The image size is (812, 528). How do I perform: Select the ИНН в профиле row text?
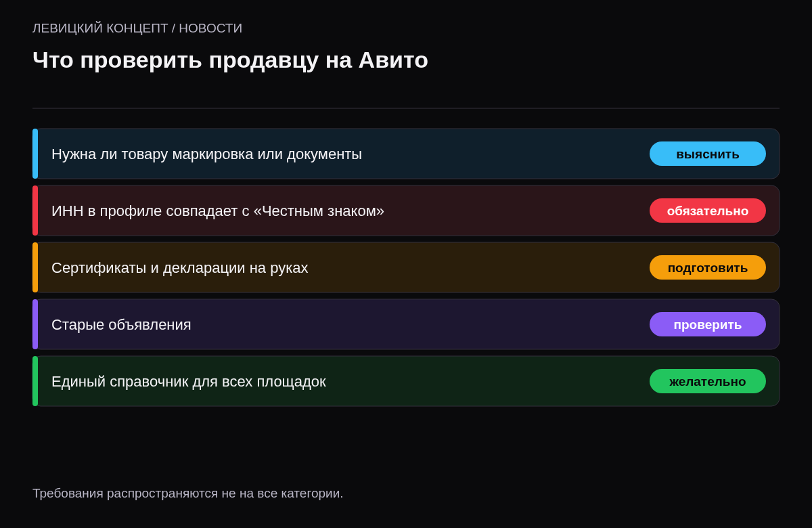(218, 211)
